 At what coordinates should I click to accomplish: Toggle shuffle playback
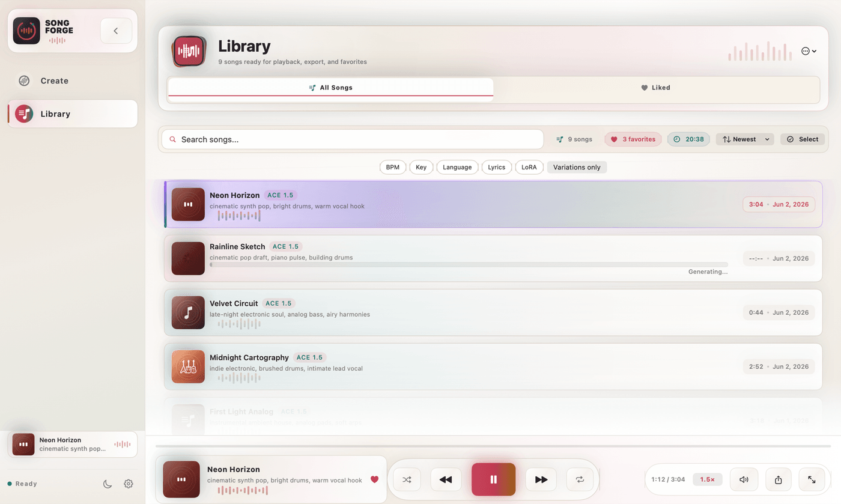(407, 479)
